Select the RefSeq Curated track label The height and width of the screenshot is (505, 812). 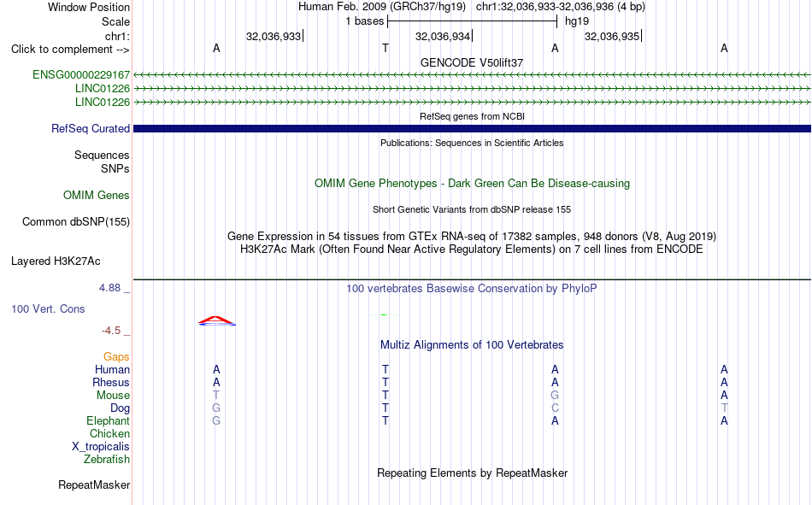[90, 128]
